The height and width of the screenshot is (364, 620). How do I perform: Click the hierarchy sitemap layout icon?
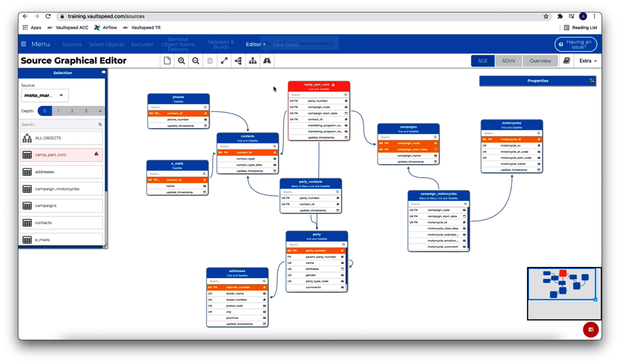(253, 61)
